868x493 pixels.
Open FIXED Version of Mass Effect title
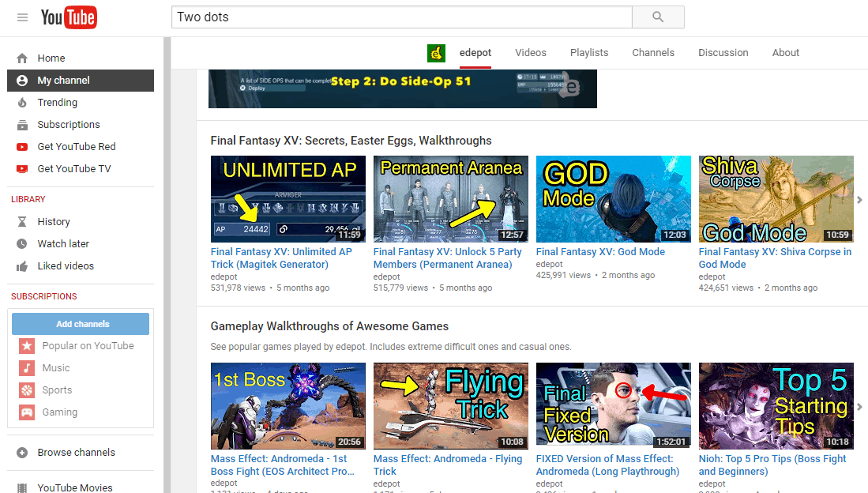(607, 465)
